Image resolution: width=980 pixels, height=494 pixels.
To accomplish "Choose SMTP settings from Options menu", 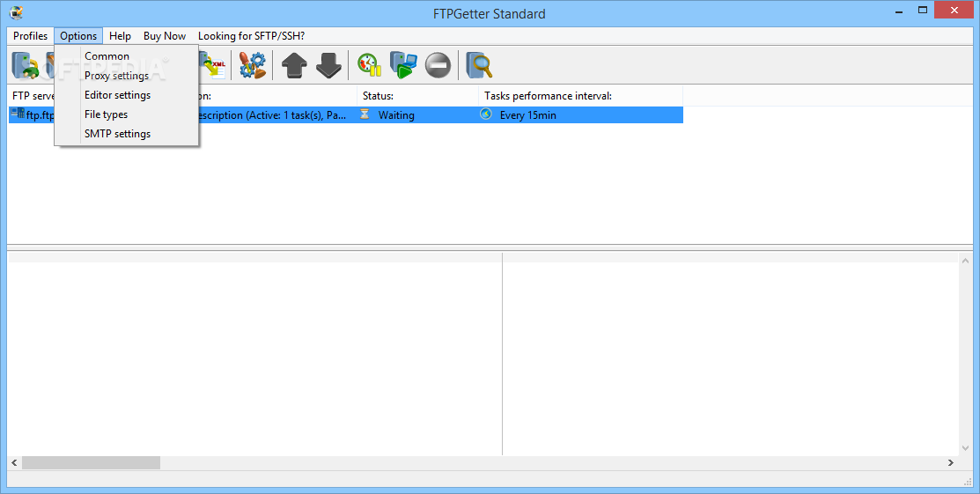I will [x=127, y=134].
